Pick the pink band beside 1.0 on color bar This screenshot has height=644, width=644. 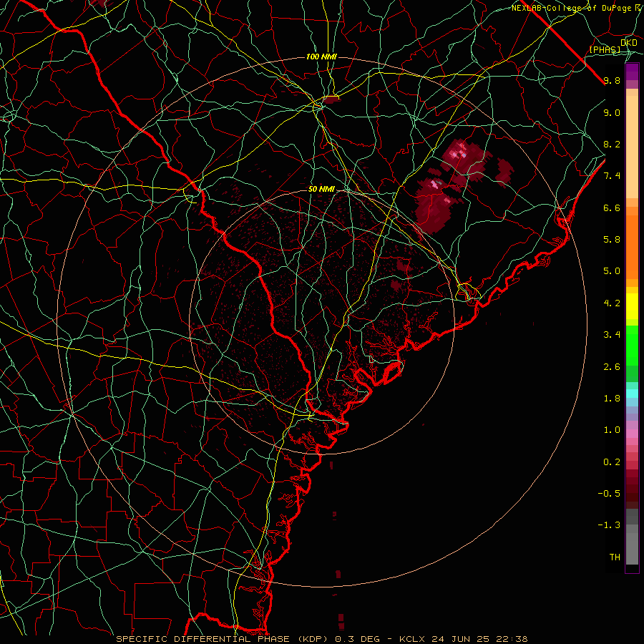tap(632, 434)
